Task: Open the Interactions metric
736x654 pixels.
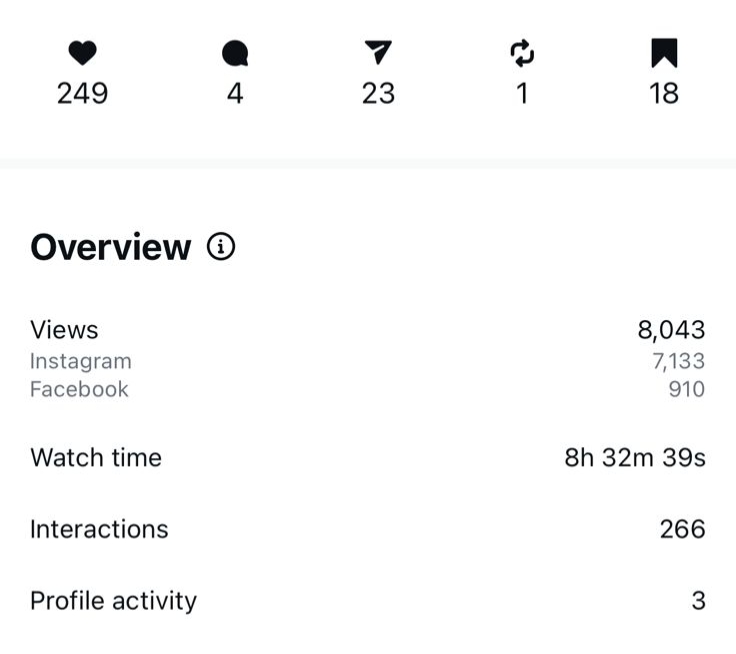Action: [x=99, y=529]
